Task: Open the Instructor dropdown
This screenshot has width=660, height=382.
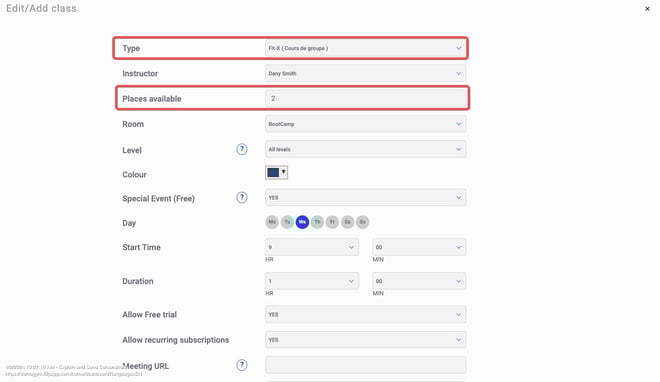Action: pos(365,74)
